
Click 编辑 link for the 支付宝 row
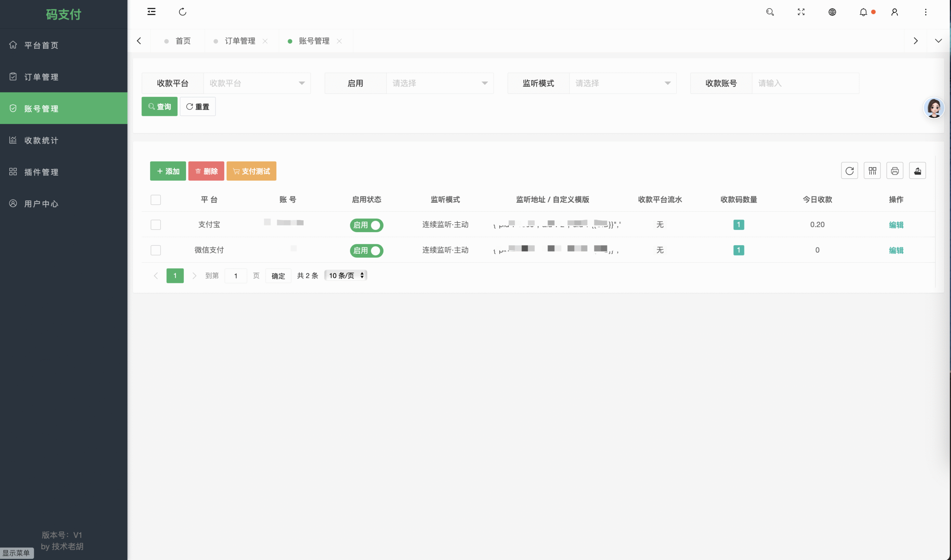tap(896, 225)
